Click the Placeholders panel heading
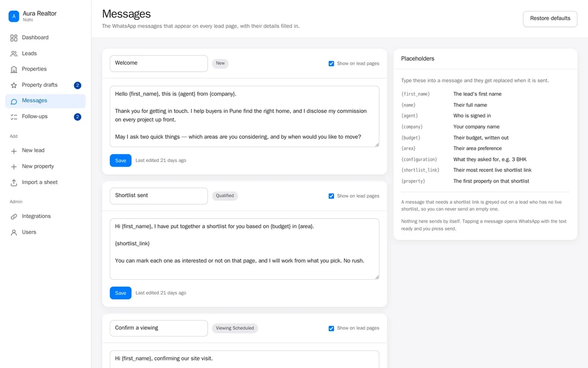The width and height of the screenshot is (588, 368). click(x=418, y=59)
